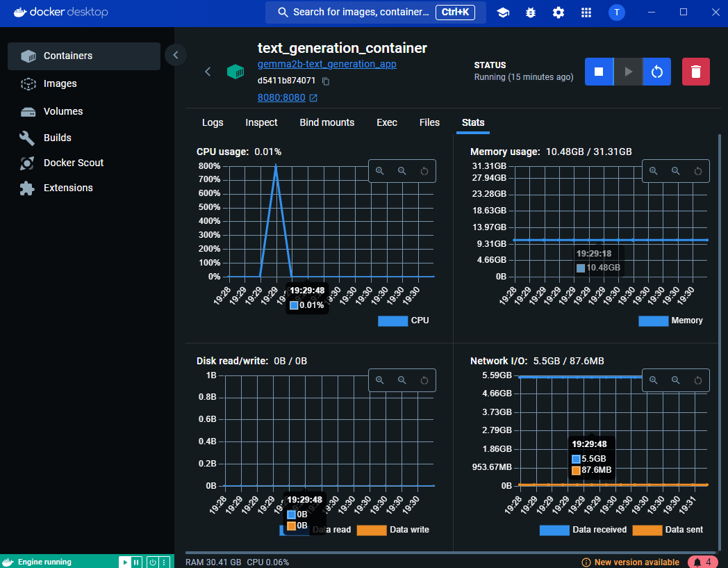The image size is (728, 568).
Task: Open the Exec tab
Action: [x=387, y=122]
